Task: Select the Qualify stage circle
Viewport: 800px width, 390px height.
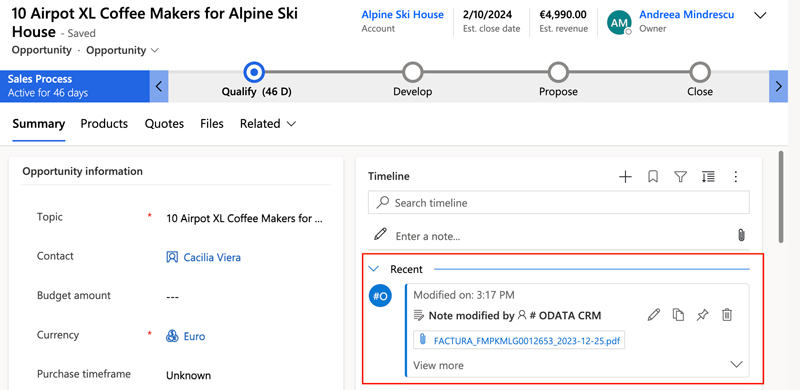Action: point(254,72)
